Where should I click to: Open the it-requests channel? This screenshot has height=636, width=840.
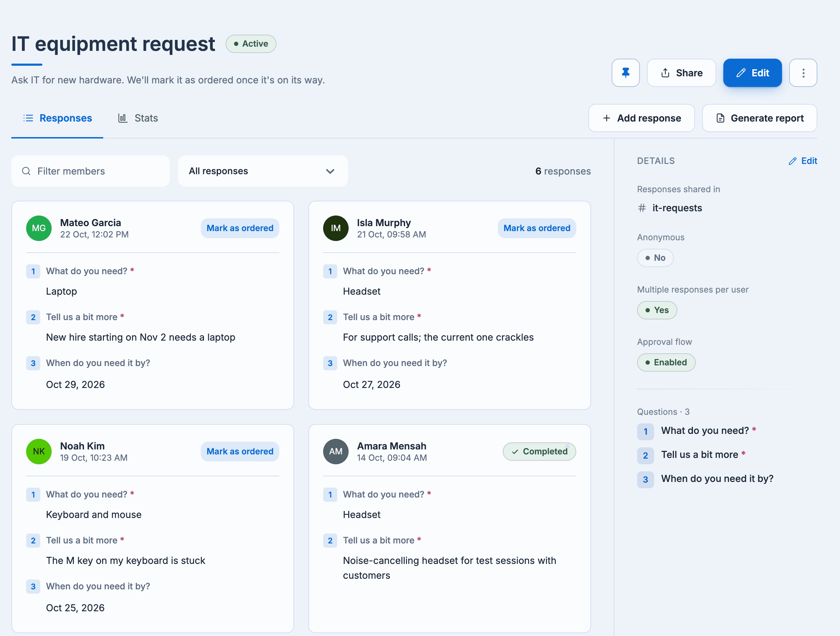(x=670, y=208)
